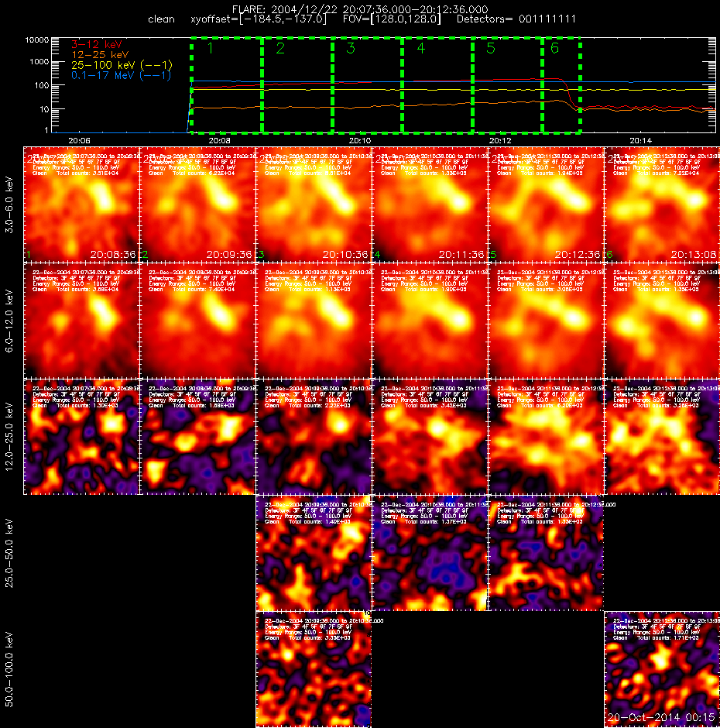Click the xyoffset=[-184.5,-137.0] text
Image resolution: width=720 pixels, height=728 pixels.
(259, 19)
